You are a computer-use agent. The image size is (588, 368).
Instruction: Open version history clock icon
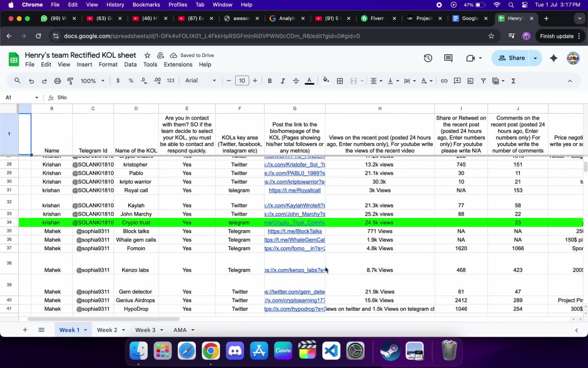pos(428,58)
